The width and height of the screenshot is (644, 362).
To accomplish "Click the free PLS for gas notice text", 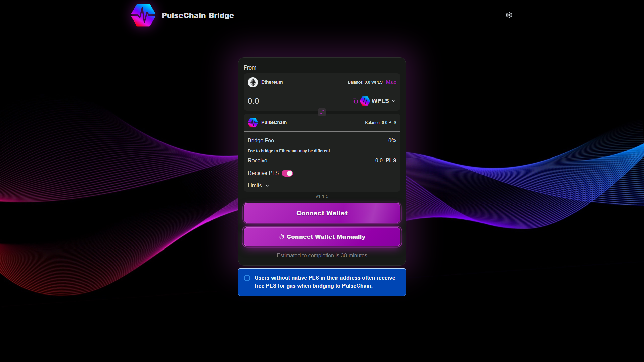I will pyautogui.click(x=325, y=282).
